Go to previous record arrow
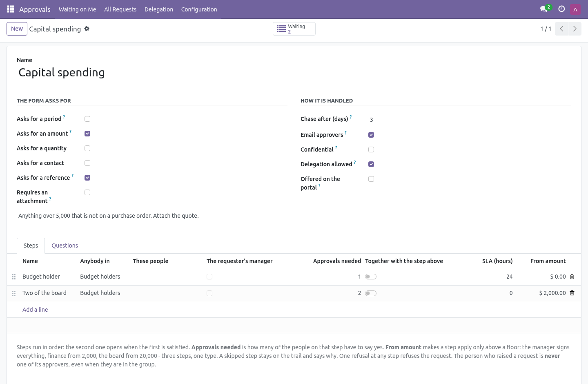 point(561,29)
